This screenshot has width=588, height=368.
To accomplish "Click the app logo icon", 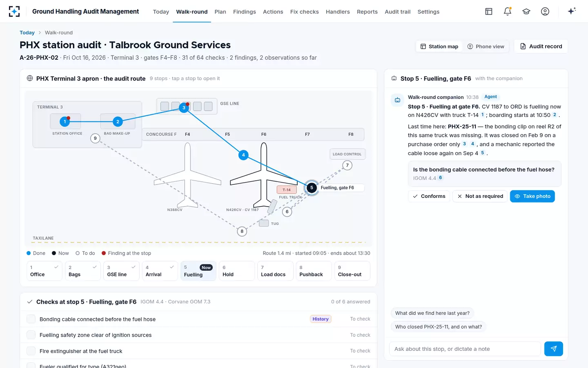I will [14, 11].
